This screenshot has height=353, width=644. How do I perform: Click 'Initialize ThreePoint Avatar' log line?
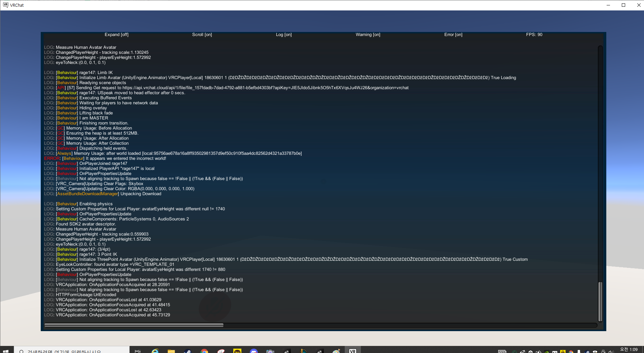[286, 259]
